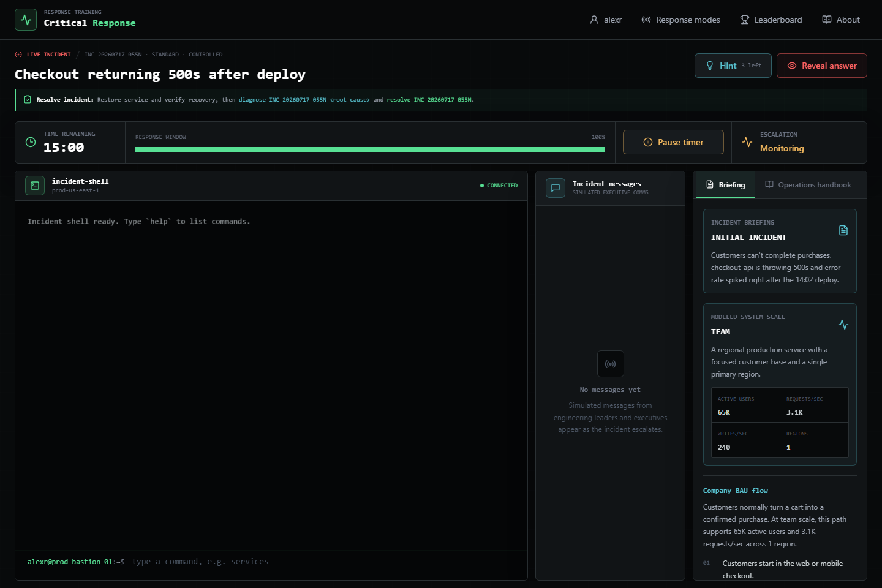Click the 100% response window label
The height and width of the screenshot is (588, 882).
[x=598, y=137]
